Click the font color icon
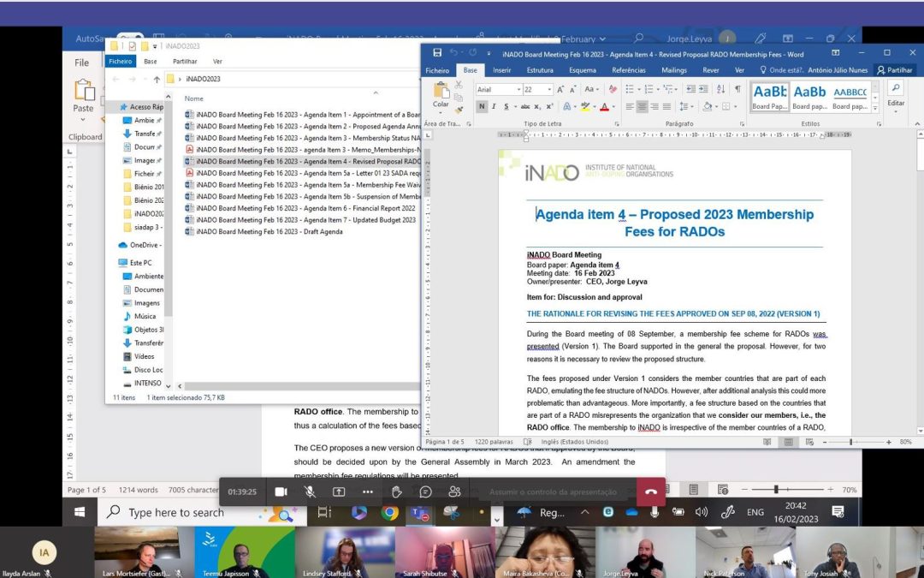This screenshot has width=924, height=578. pyautogui.click(x=604, y=107)
